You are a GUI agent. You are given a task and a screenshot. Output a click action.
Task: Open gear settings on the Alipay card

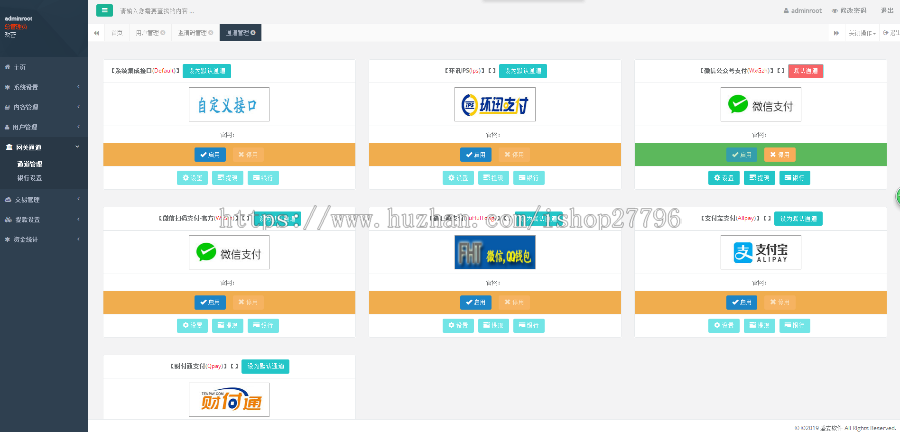(x=724, y=326)
